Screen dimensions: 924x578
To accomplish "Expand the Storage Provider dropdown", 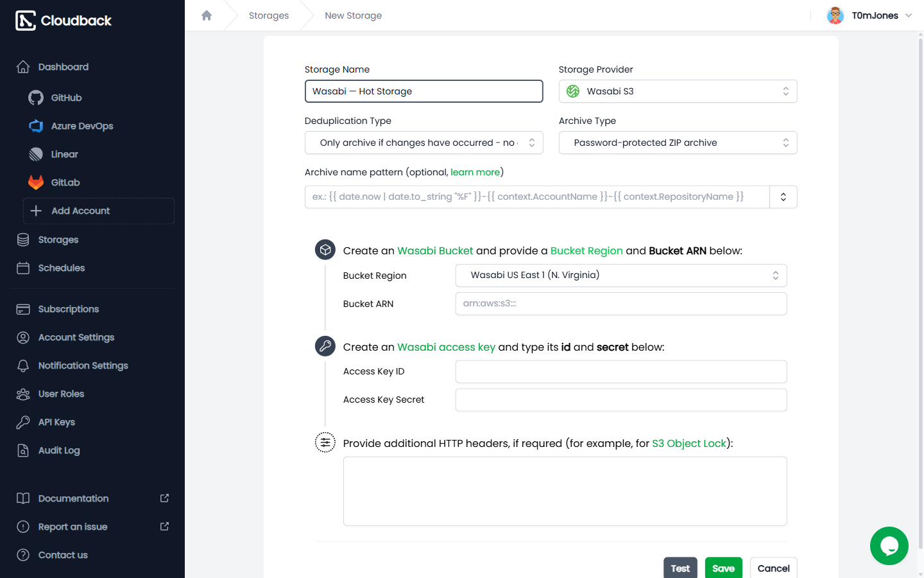I will click(x=678, y=91).
